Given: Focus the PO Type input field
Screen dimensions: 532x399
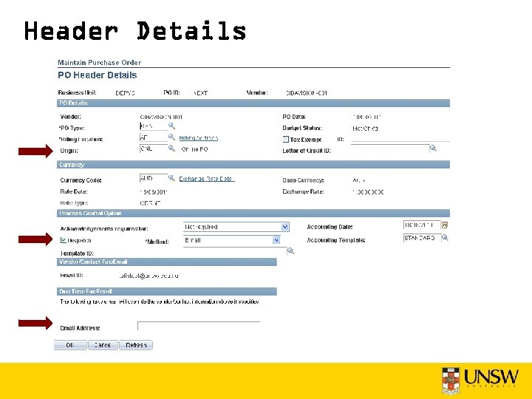Looking at the screenshot, I should pos(154,126).
